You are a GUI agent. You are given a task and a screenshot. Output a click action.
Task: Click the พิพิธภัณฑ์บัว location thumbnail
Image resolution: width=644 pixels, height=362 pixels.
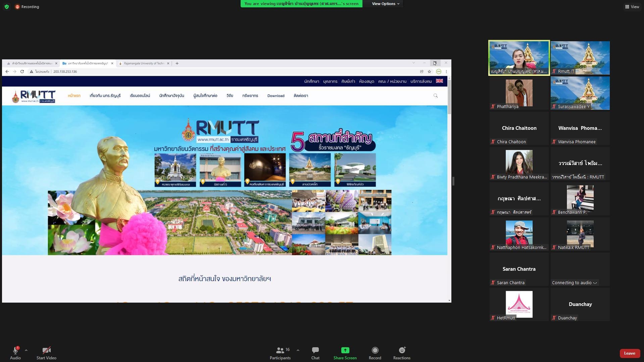point(355,170)
